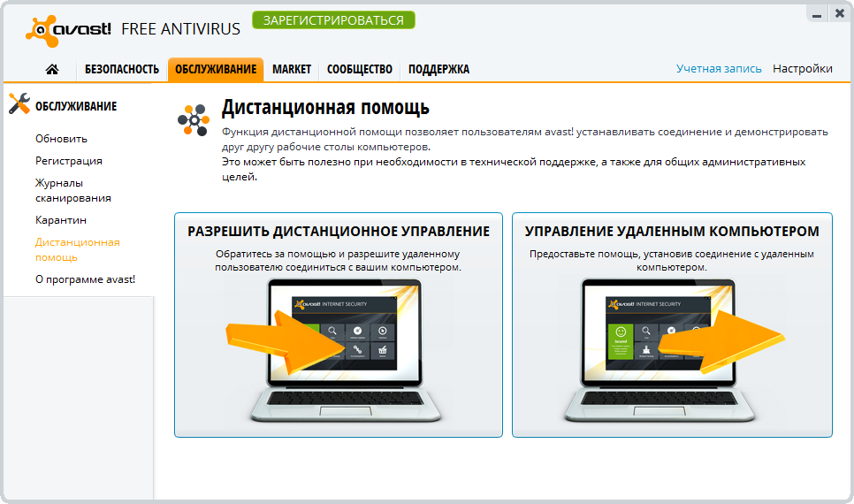The height and width of the screenshot is (504, 854).
Task: Open the СООБЩЕСТВО tab
Action: click(x=360, y=69)
